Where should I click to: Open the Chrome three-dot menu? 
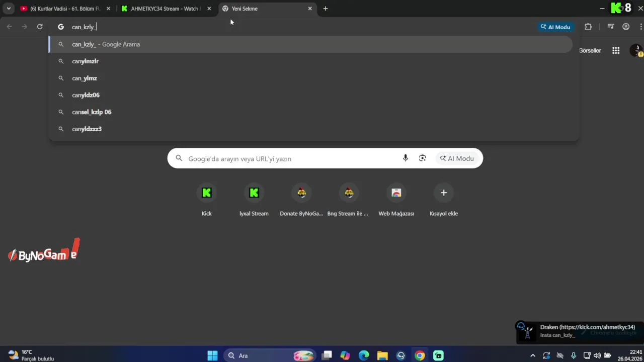coord(641,27)
